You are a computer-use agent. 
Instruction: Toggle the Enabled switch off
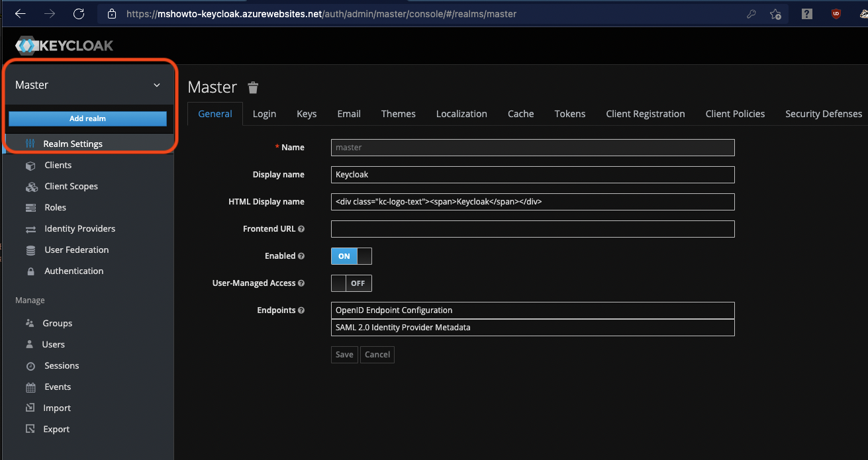click(352, 256)
